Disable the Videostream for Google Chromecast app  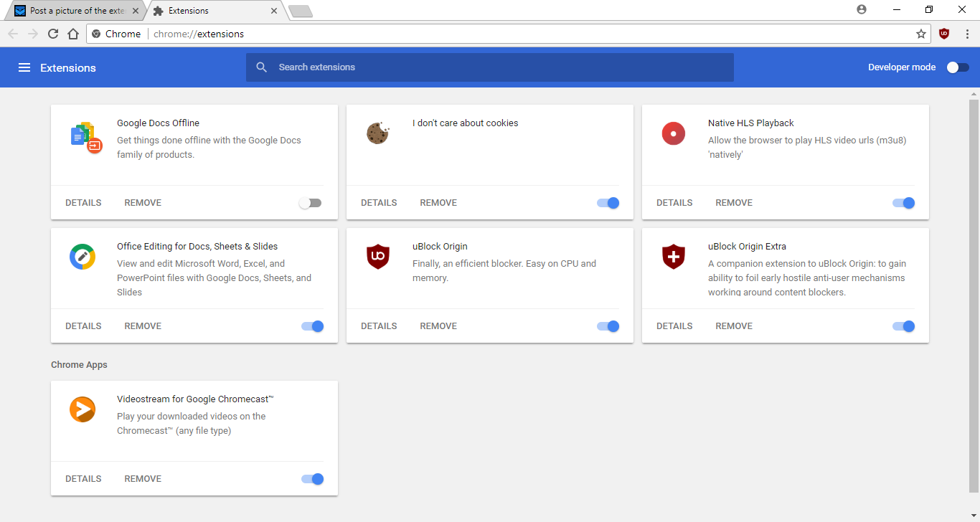[312, 479]
